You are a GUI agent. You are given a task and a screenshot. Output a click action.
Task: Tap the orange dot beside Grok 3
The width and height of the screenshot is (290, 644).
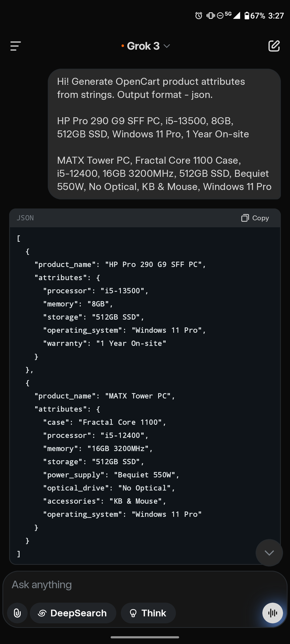[123, 46]
